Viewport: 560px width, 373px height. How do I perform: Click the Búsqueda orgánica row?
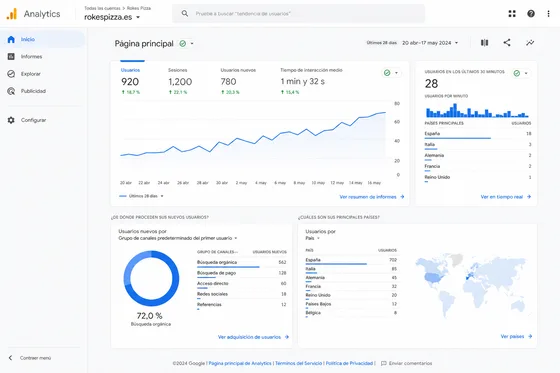point(242,263)
